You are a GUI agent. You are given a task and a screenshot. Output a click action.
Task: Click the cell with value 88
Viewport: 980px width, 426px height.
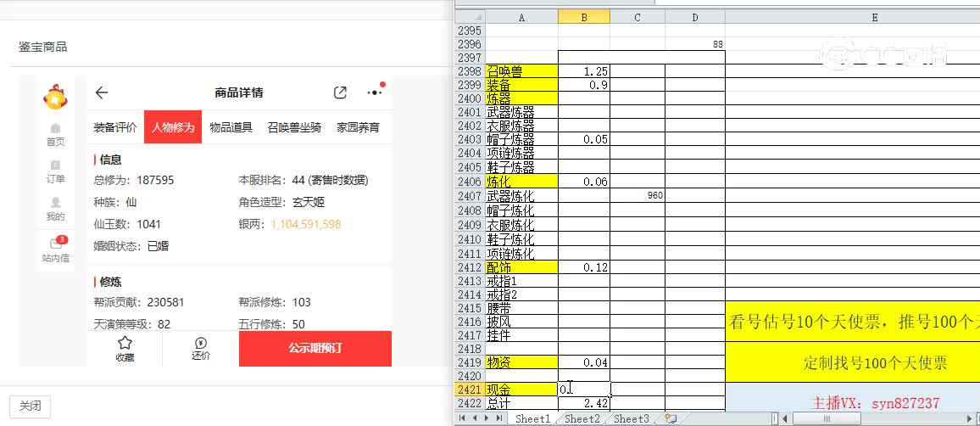(695, 44)
